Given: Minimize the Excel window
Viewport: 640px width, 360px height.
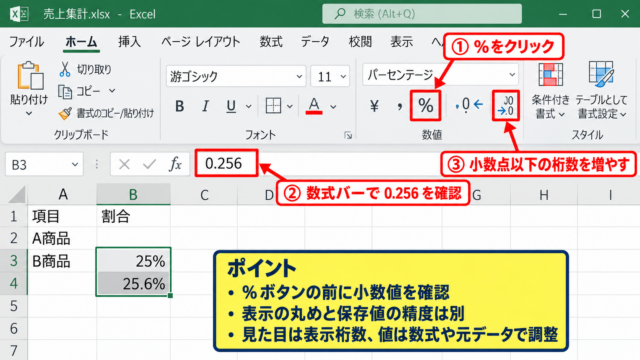Looking at the screenshot, I should coord(563,14).
